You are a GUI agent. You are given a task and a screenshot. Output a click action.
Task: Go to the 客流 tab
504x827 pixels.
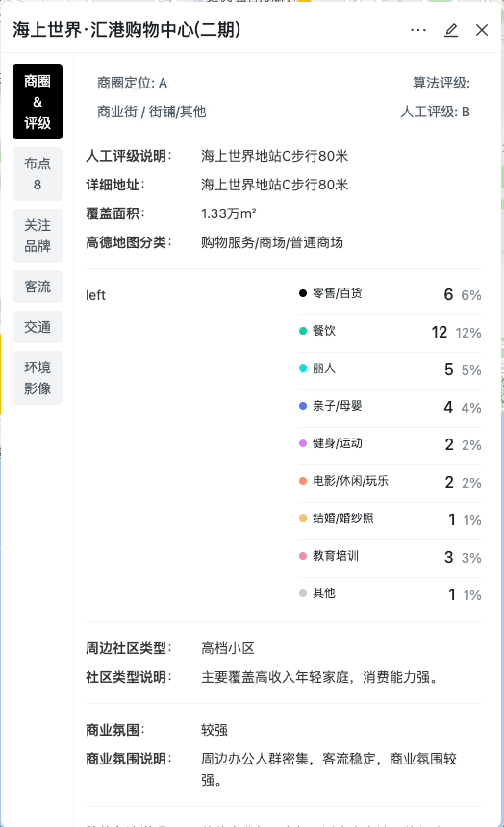point(38,287)
